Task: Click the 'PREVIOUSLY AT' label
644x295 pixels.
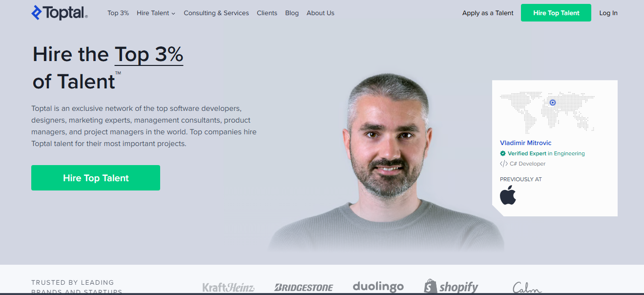Action: point(521,179)
